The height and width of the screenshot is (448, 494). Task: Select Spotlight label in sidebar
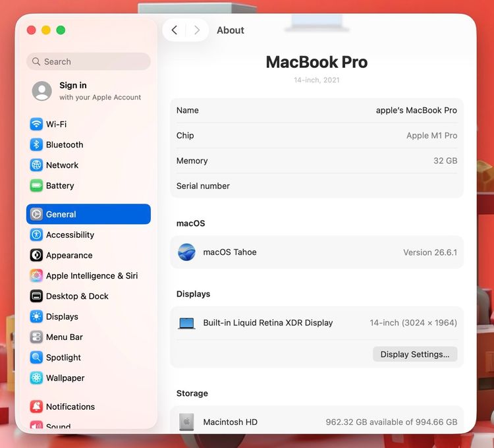(63, 358)
